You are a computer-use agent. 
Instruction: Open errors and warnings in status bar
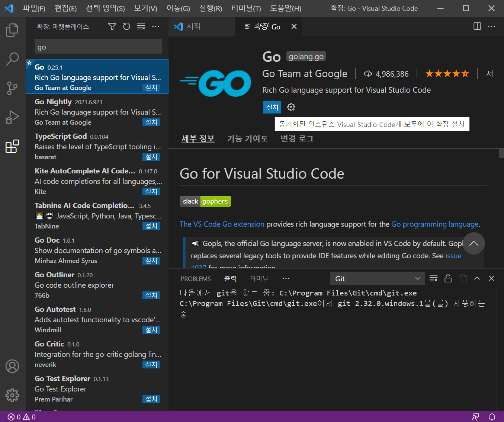pos(22,417)
